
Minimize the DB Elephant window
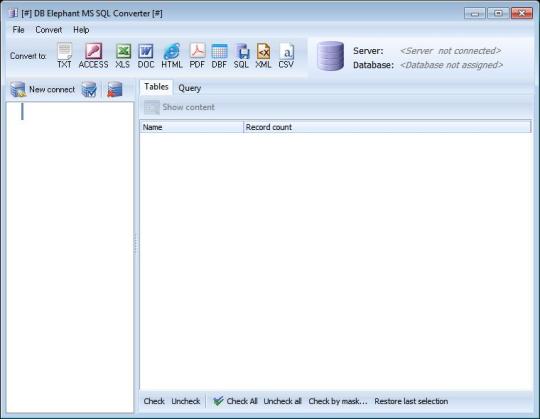[475, 13]
